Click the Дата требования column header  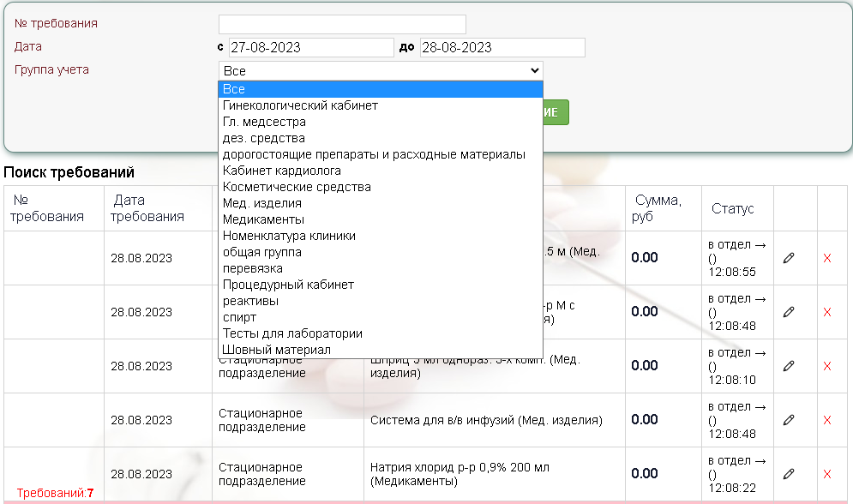coord(158,208)
